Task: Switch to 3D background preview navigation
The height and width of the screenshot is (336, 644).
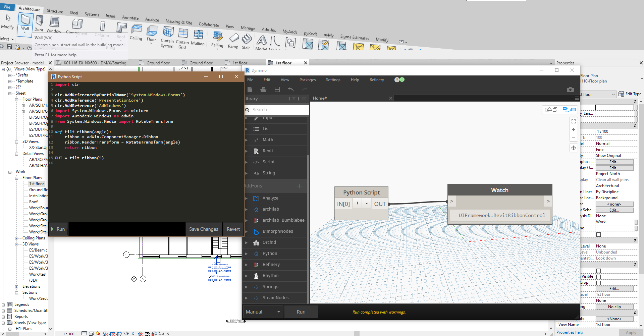Action: coord(551,110)
